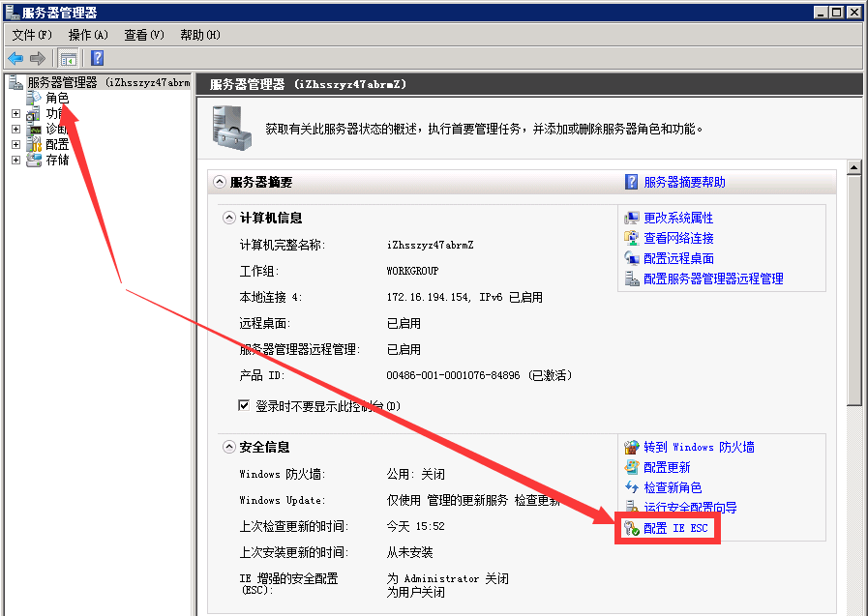
Task: Click the forward arrow toolbar icon
Action: 38,58
